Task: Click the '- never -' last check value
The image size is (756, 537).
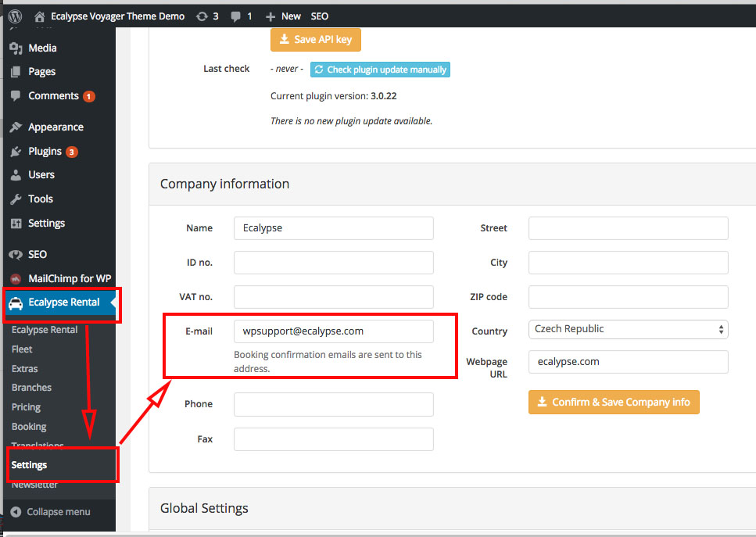Action: coord(287,69)
